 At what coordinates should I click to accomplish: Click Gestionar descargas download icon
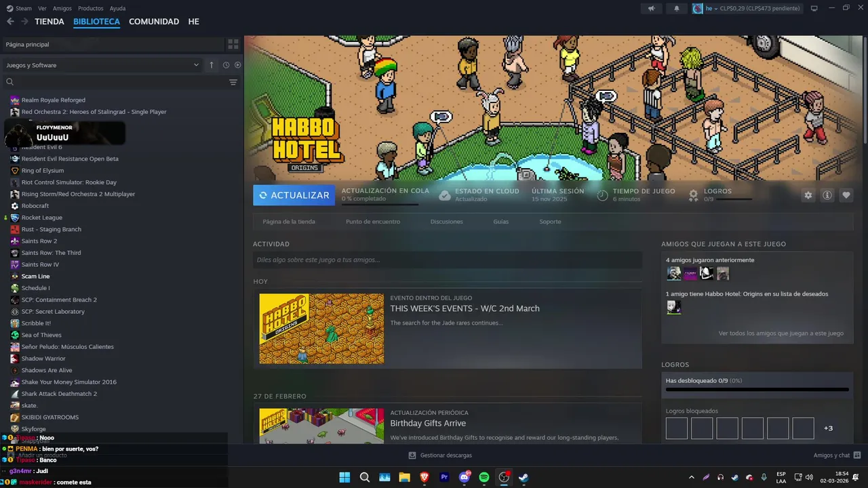click(x=412, y=455)
